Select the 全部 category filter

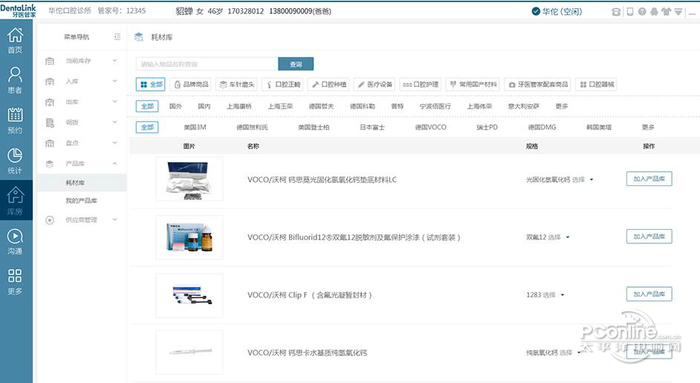150,84
